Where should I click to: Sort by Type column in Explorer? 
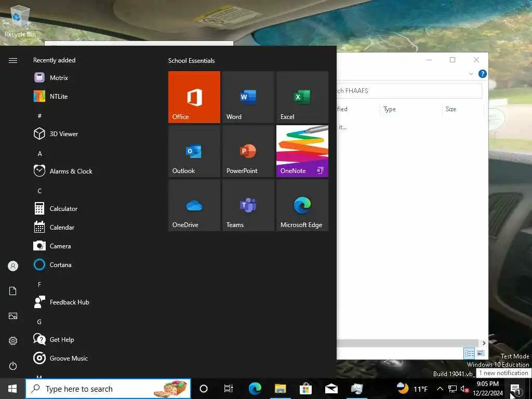(x=411, y=109)
